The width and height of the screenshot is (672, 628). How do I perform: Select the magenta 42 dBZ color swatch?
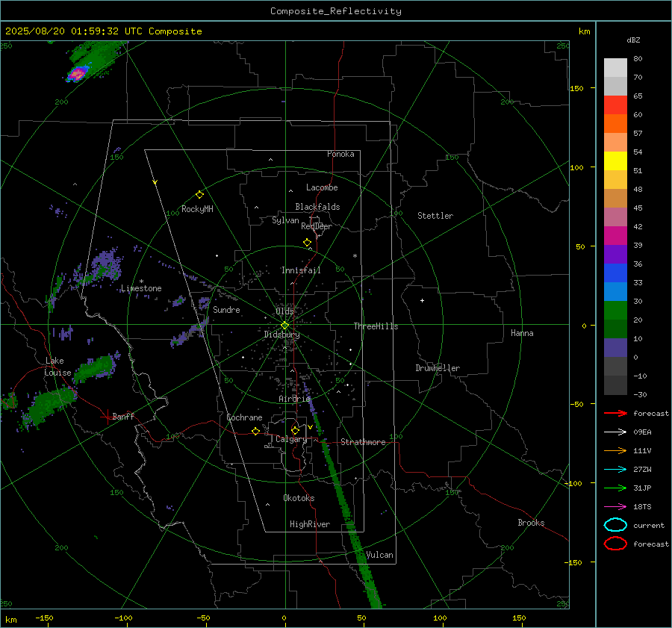[x=615, y=235]
